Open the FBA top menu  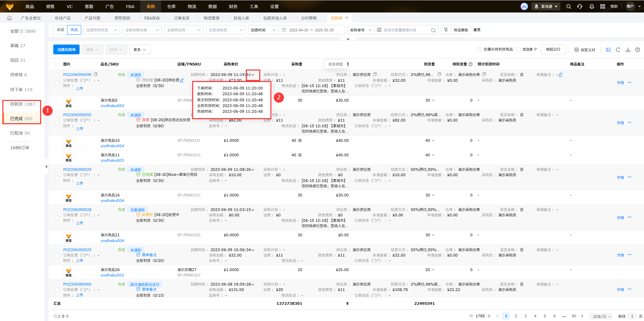130,6
